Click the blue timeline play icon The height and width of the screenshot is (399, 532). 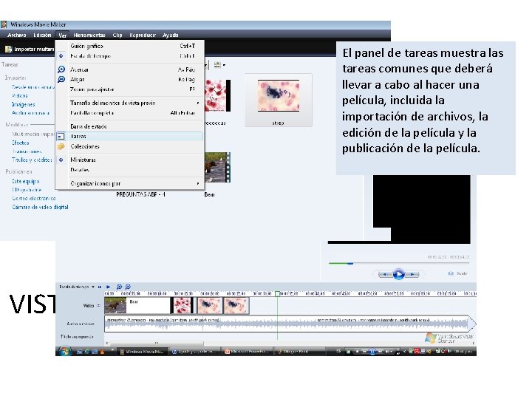coord(108,287)
